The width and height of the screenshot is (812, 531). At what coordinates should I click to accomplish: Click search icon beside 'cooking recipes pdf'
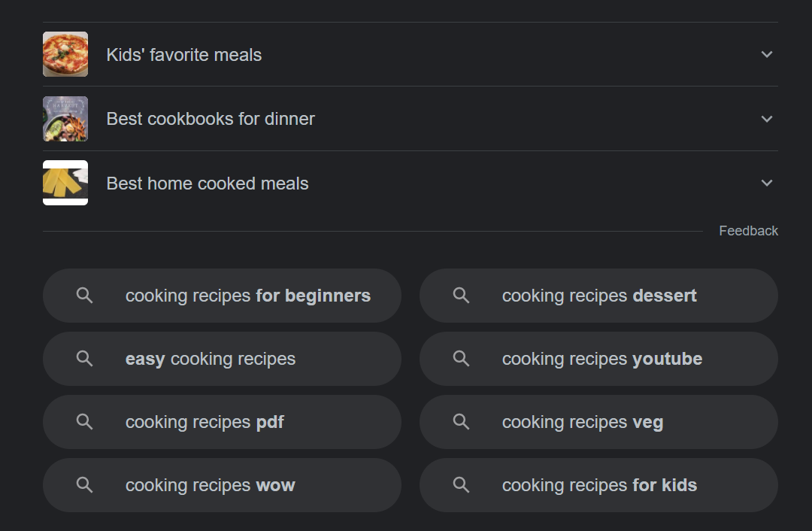pos(85,422)
